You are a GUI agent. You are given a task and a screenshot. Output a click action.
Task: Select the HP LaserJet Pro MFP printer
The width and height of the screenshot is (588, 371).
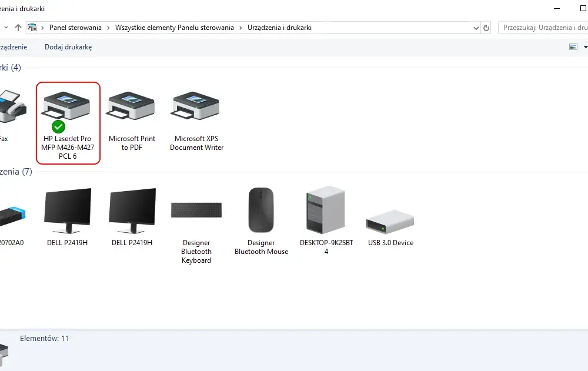68,123
